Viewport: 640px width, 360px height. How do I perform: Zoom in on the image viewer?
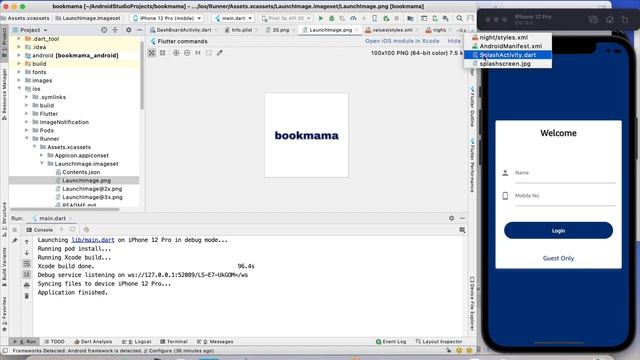coord(176,53)
